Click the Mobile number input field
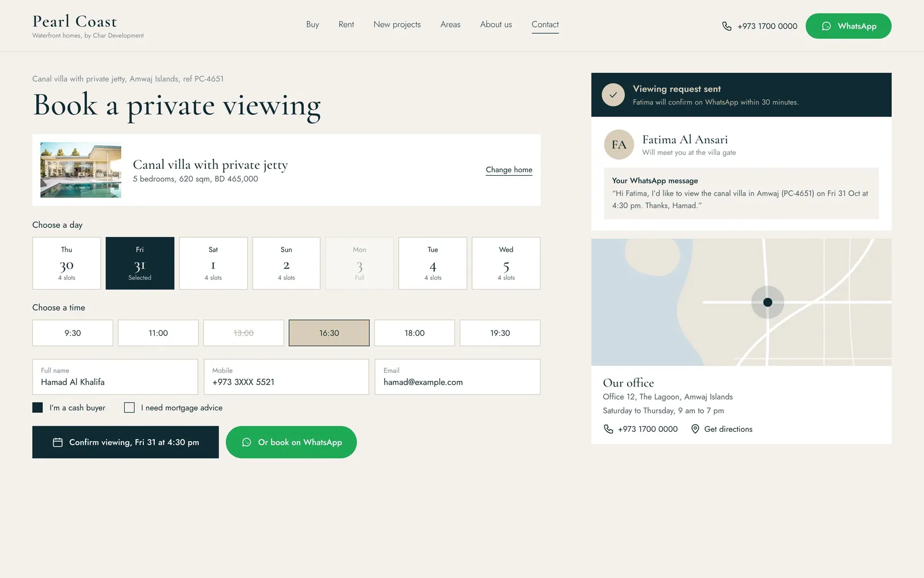Screen dimensions: 924x578 tap(286, 377)
